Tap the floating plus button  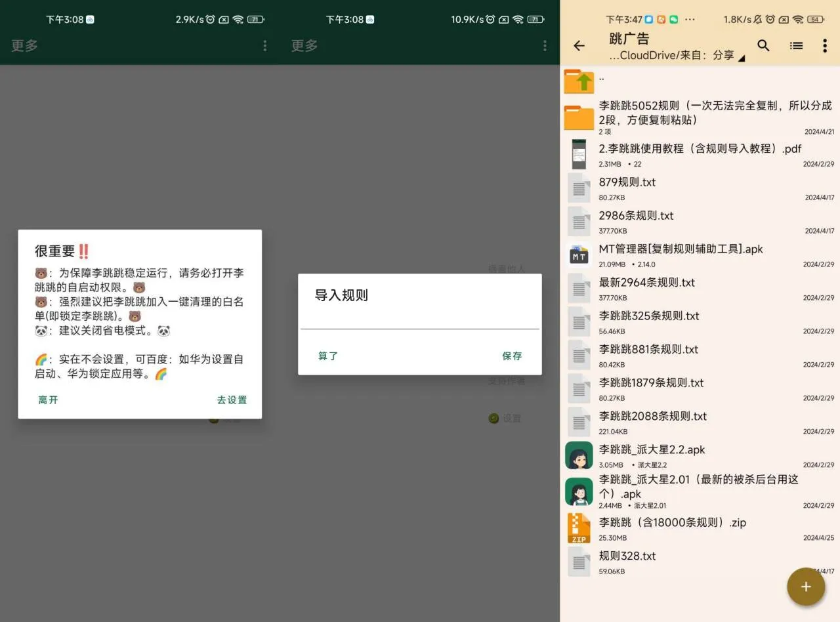pyautogui.click(x=806, y=587)
